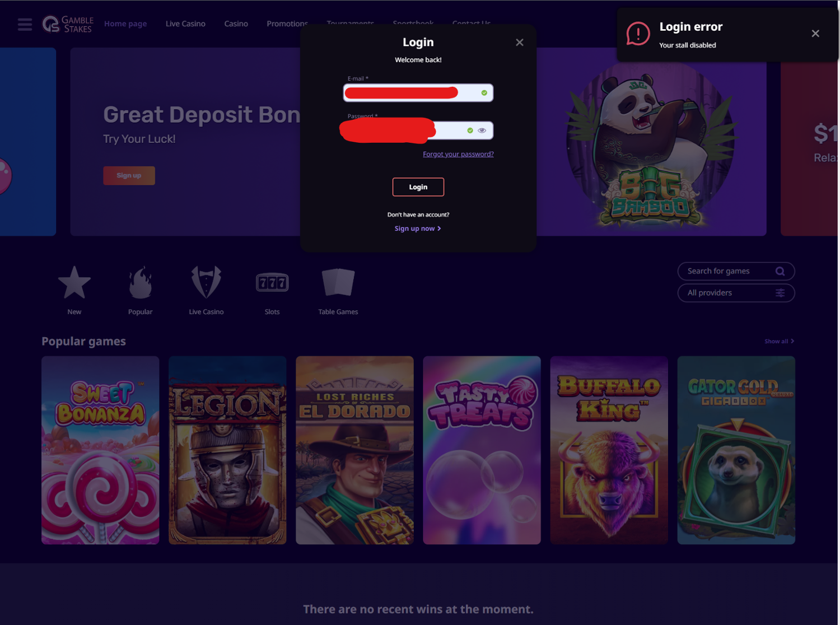Expand the All providers filter

(x=736, y=293)
